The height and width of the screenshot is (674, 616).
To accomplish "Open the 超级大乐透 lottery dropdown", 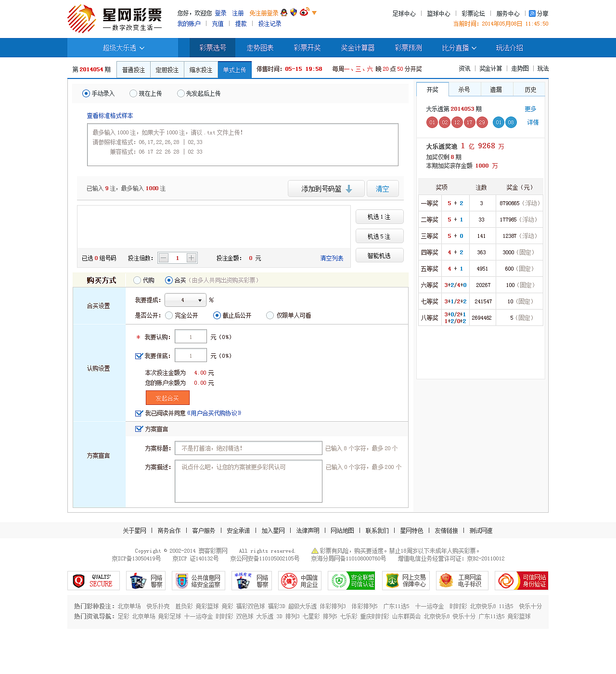I will [x=123, y=48].
